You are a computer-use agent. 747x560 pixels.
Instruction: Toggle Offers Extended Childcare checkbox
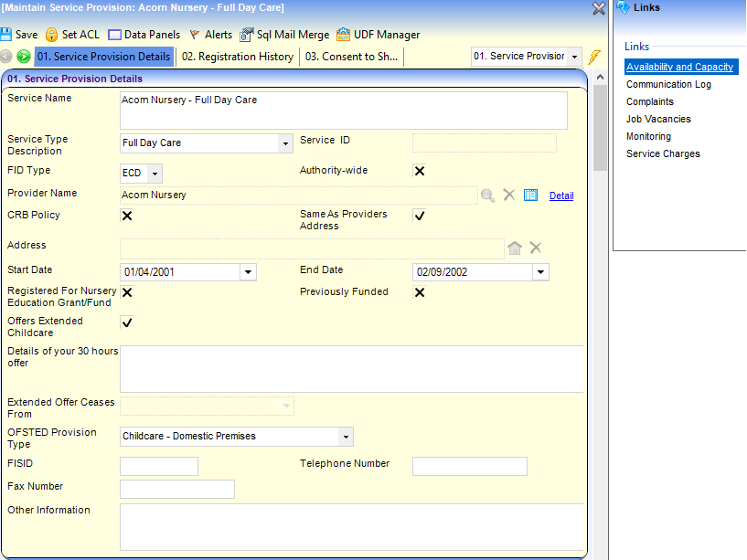point(127,322)
